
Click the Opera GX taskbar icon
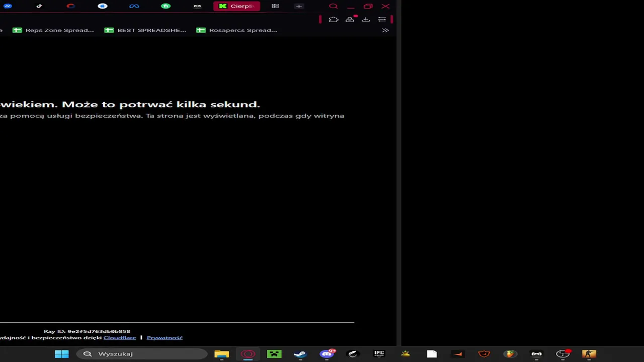tap(248, 354)
